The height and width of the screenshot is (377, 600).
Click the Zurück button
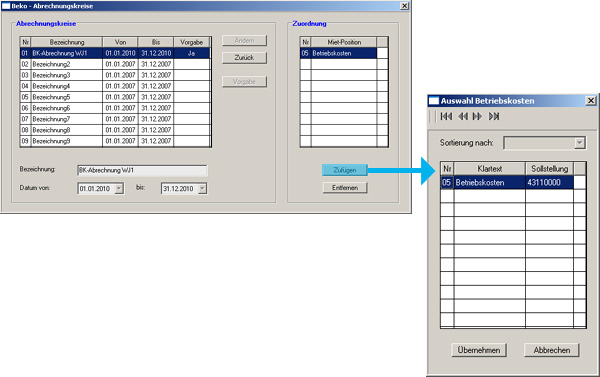244,58
